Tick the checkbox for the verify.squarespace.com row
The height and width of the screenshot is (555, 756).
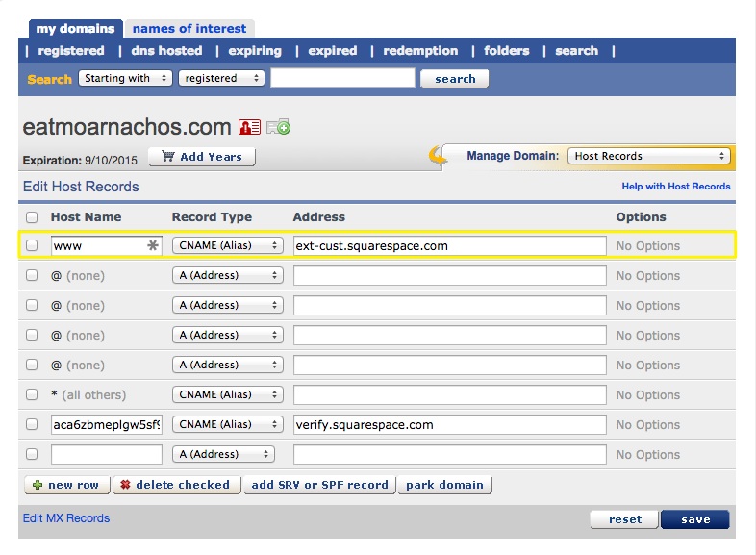pos(32,425)
